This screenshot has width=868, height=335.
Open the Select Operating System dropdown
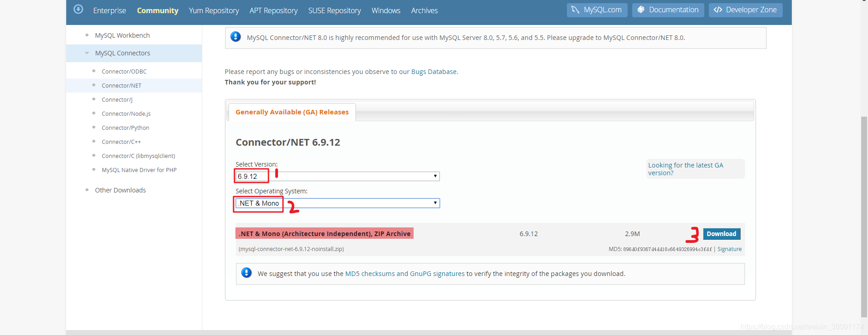point(337,203)
